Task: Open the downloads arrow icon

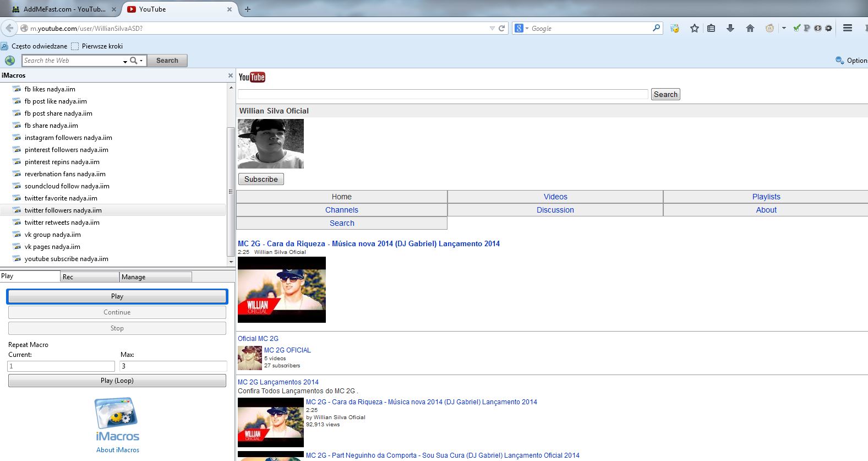Action: [730, 28]
